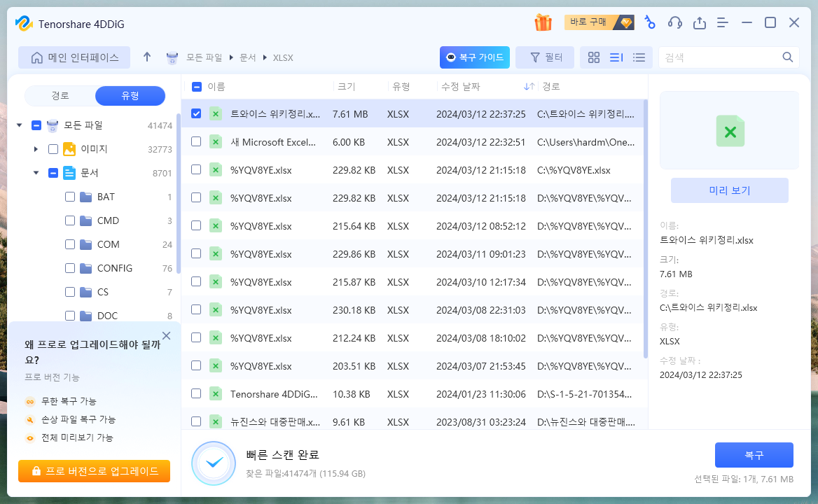Switch to grid thumbnail view
This screenshot has height=504, width=818.
point(594,57)
